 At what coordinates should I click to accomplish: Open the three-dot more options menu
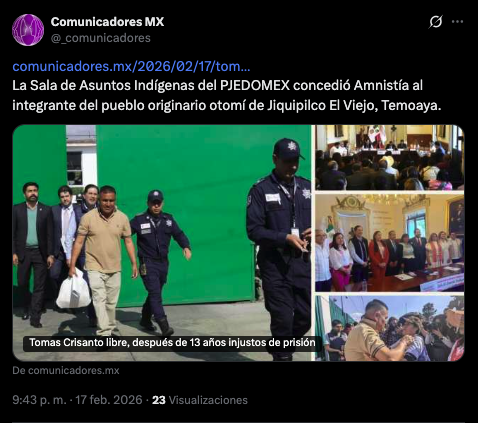pos(457,22)
